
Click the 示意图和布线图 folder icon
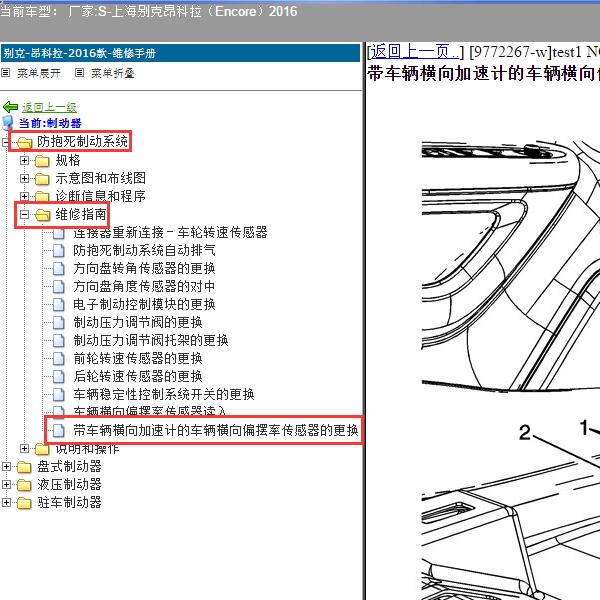tap(42, 179)
